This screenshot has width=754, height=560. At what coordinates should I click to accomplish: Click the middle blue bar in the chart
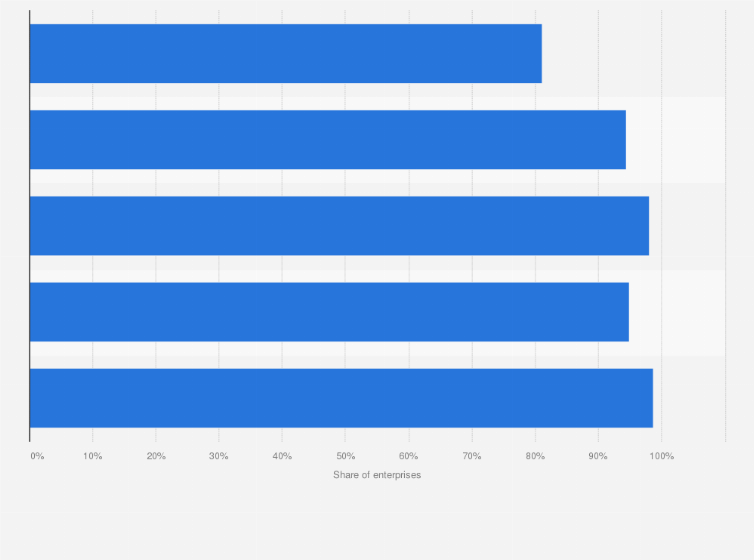point(339,226)
